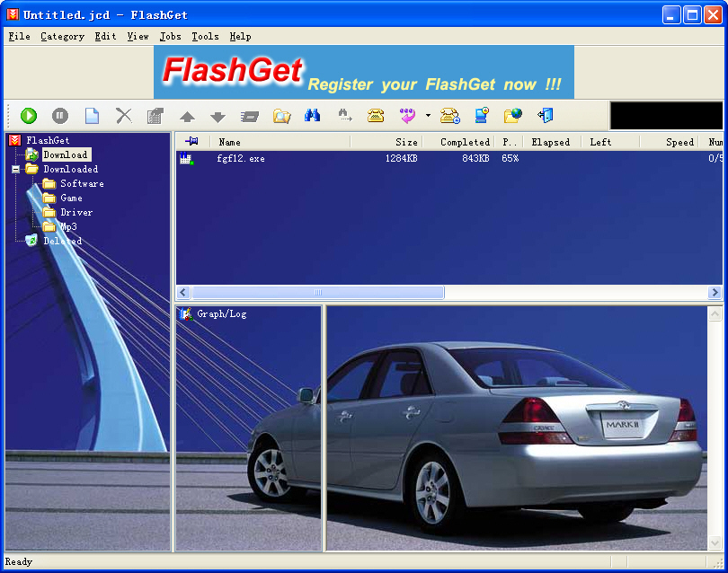Image resolution: width=728 pixels, height=573 pixels.
Task: Click the purple curved-arrow toolbar icon
Action: point(407,115)
